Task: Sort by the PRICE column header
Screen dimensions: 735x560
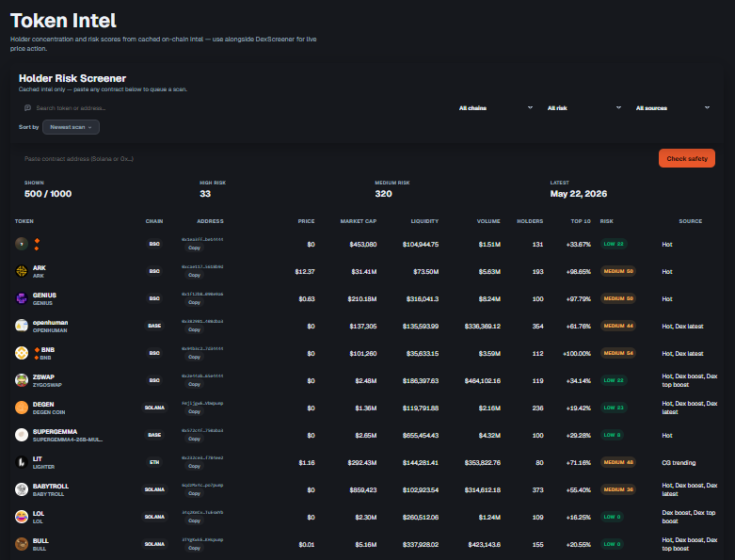Action: pos(306,221)
